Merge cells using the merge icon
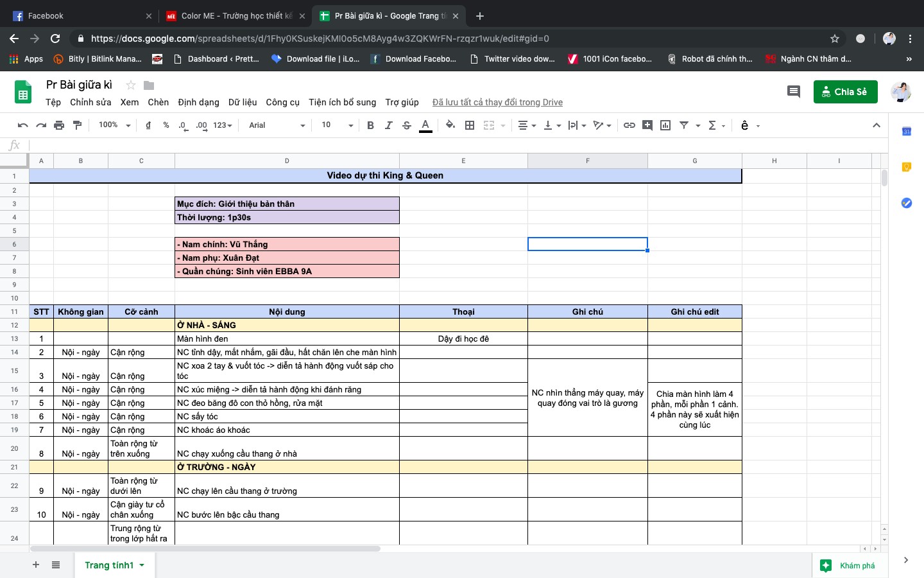This screenshot has width=924, height=578. [489, 125]
